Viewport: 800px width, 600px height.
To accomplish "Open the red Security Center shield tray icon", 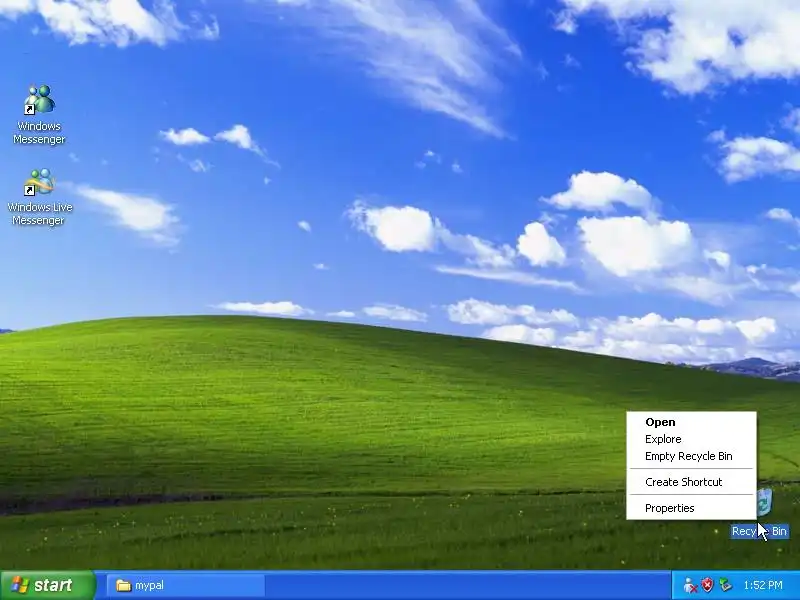I will (707, 585).
